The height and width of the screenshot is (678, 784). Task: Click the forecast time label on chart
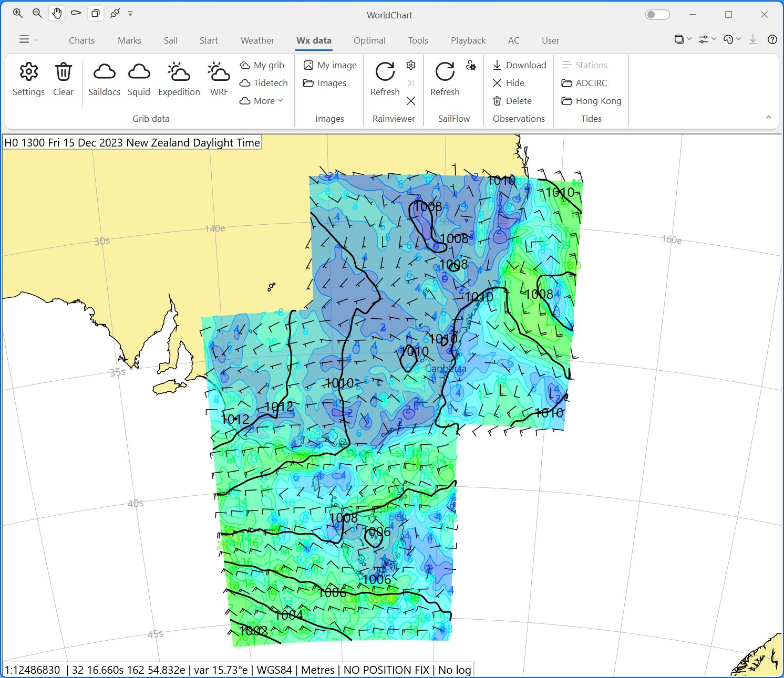(132, 143)
